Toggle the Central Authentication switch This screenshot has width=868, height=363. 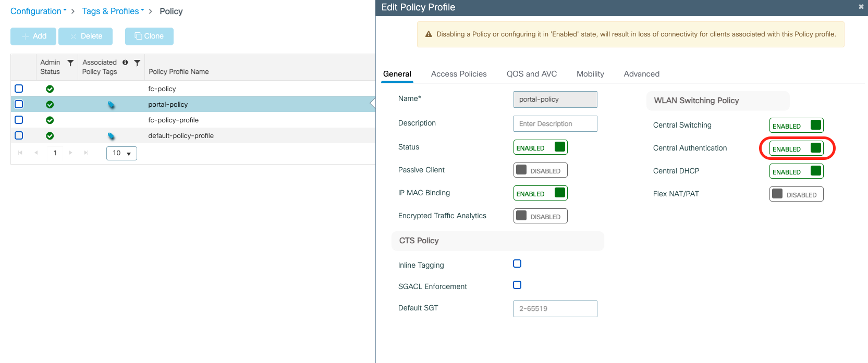pyautogui.click(x=796, y=148)
